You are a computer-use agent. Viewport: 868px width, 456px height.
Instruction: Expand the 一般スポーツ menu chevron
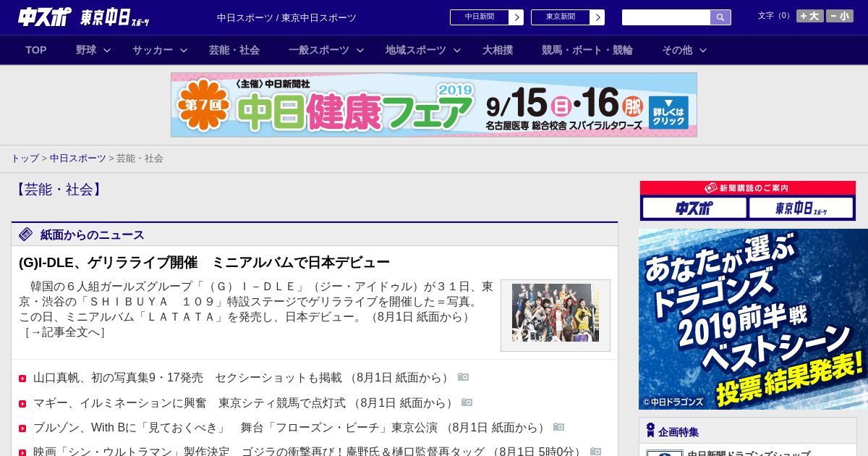[360, 51]
